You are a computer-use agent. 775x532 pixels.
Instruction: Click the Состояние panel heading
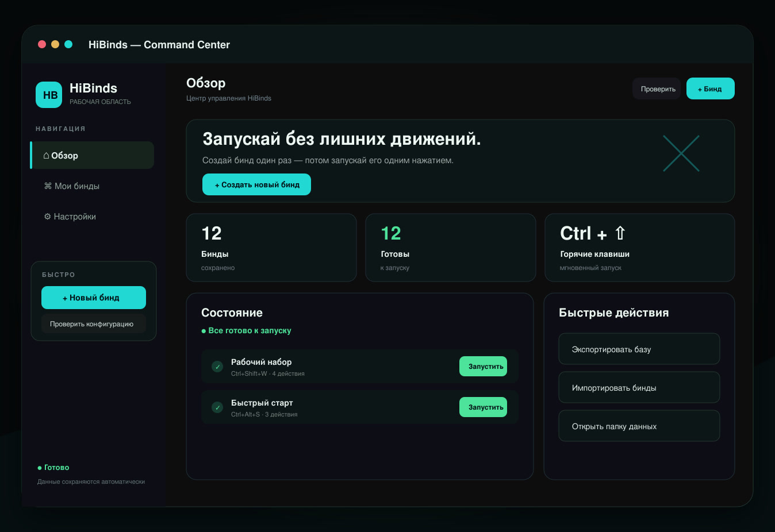(x=232, y=313)
